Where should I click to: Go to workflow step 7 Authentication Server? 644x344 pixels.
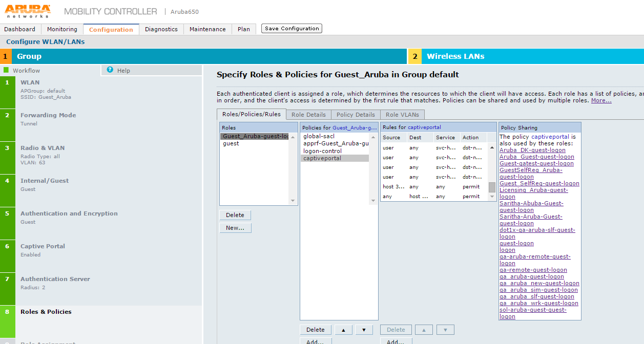tap(101, 289)
